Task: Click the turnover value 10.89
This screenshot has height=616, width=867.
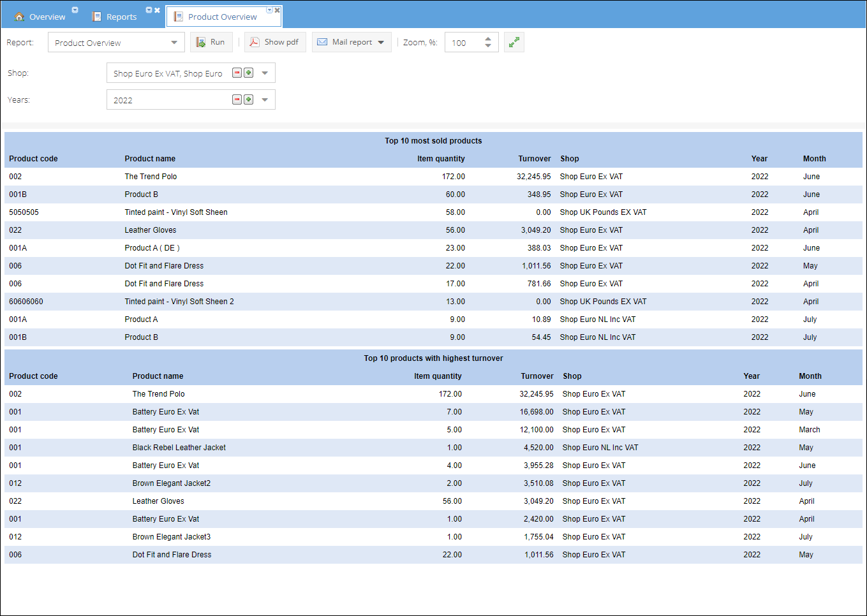Action: coord(542,319)
